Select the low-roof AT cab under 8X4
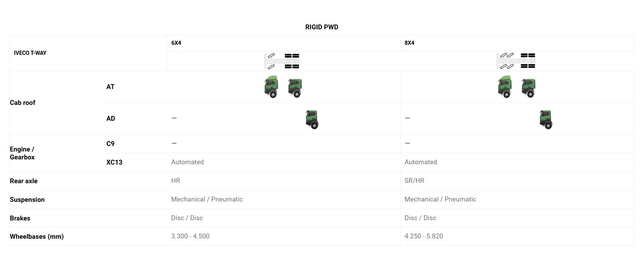Viewport: 644px width, 256px height. 528,88
